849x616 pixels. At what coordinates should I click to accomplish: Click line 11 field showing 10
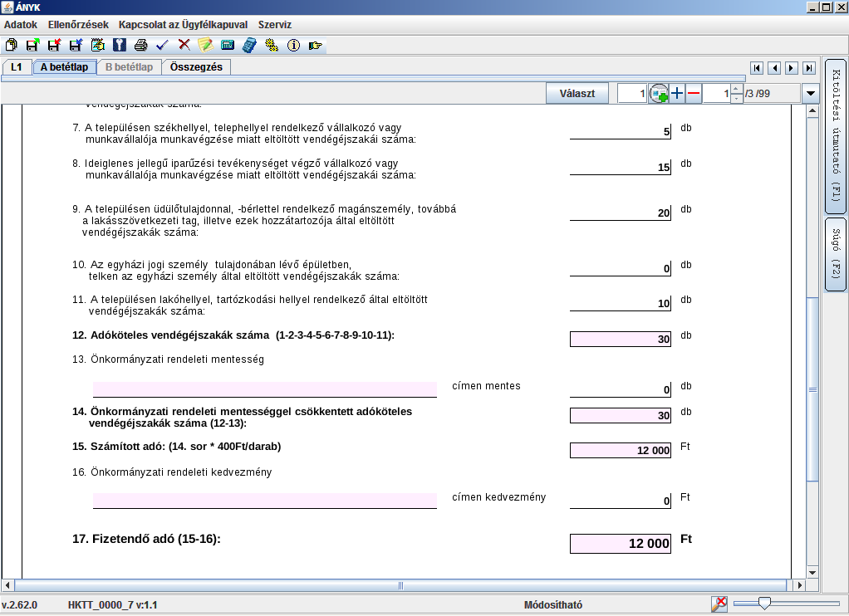tap(621, 303)
